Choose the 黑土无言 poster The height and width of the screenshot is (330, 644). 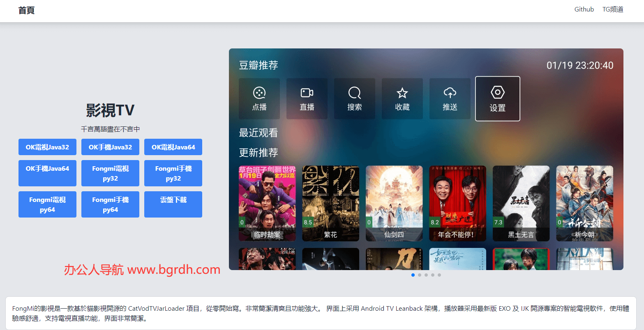click(x=521, y=203)
